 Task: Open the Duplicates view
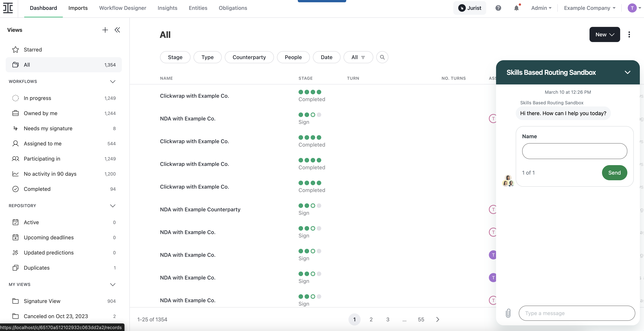click(64, 268)
